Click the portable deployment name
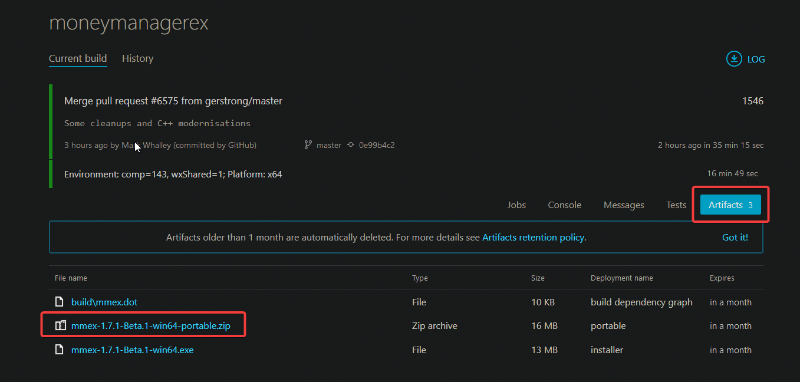 608,325
